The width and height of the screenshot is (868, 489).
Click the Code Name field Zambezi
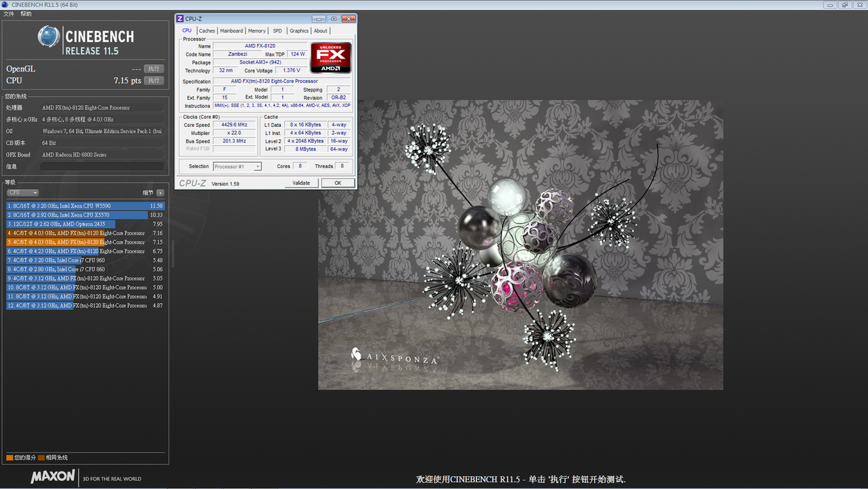point(237,54)
